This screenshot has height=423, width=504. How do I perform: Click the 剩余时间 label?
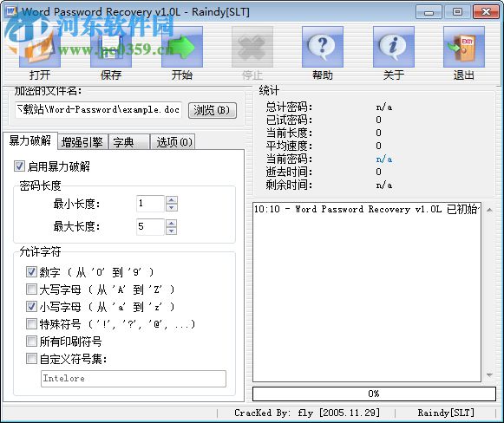point(289,185)
